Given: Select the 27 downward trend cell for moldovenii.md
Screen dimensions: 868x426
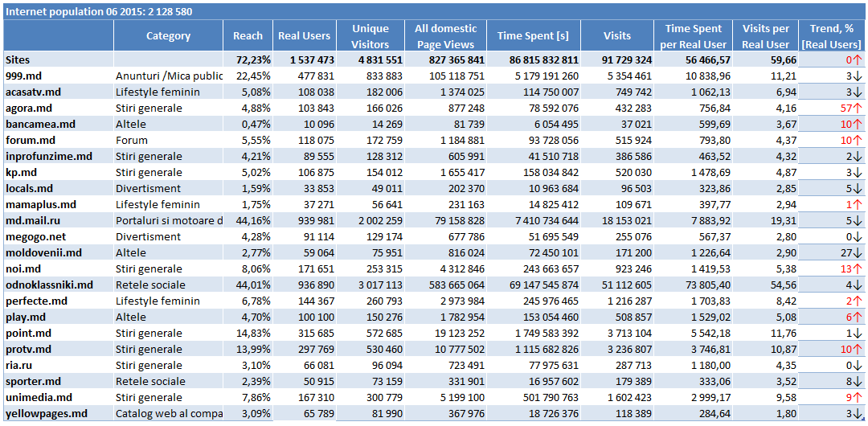Looking at the screenshot, I should click(x=832, y=252).
